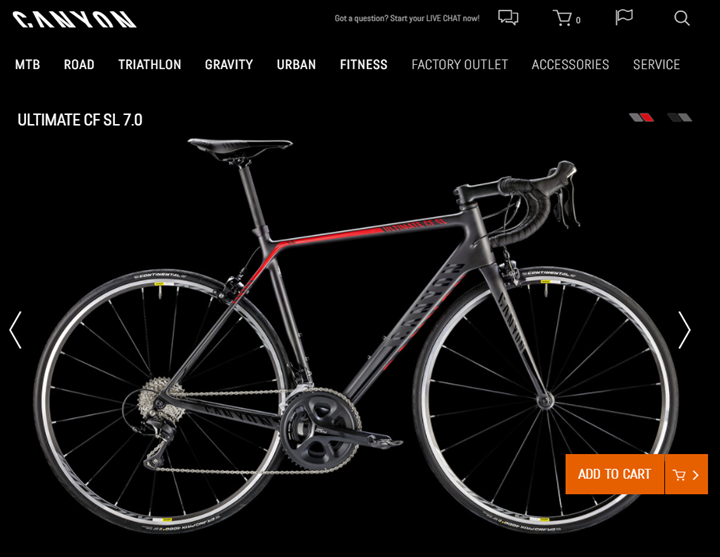Click the live chat prompt text

pyautogui.click(x=407, y=18)
